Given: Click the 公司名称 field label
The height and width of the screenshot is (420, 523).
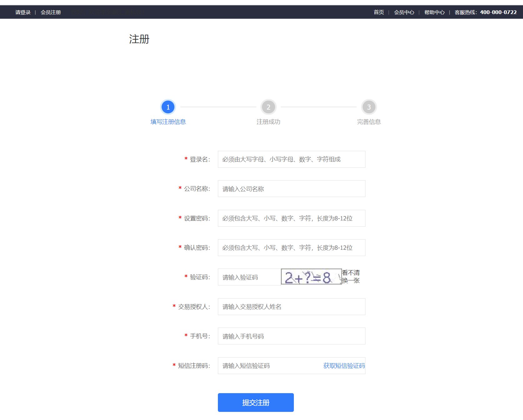Looking at the screenshot, I should click(x=197, y=189).
